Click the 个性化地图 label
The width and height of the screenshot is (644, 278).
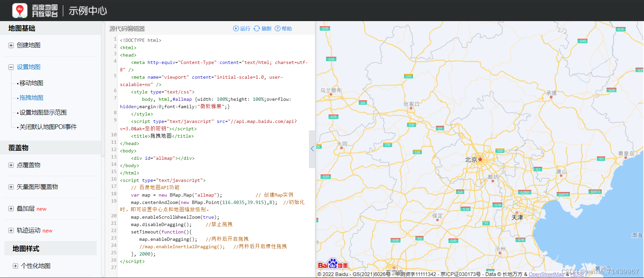pyautogui.click(x=36, y=266)
